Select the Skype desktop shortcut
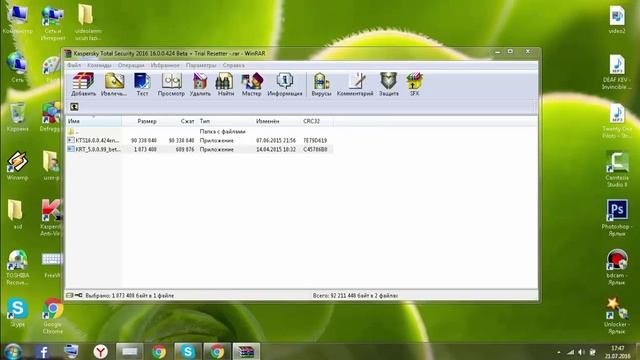The image size is (640, 360). pos(17,313)
